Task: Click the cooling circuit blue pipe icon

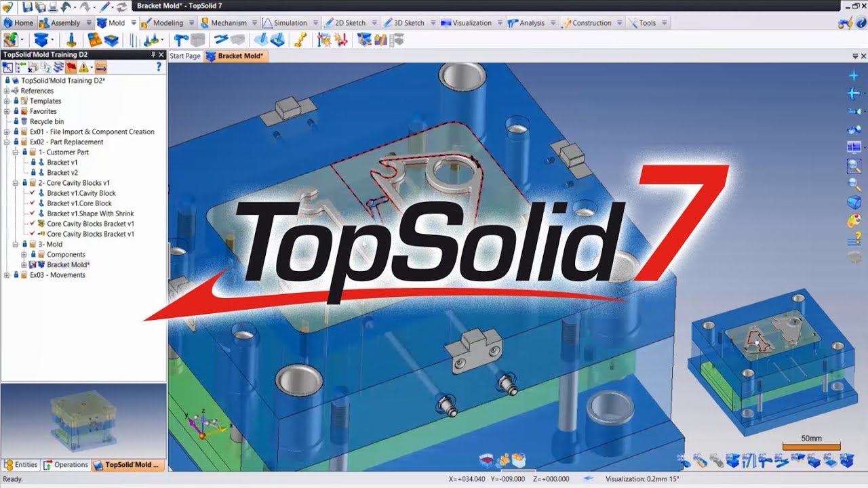Action: pyautogui.click(x=220, y=40)
